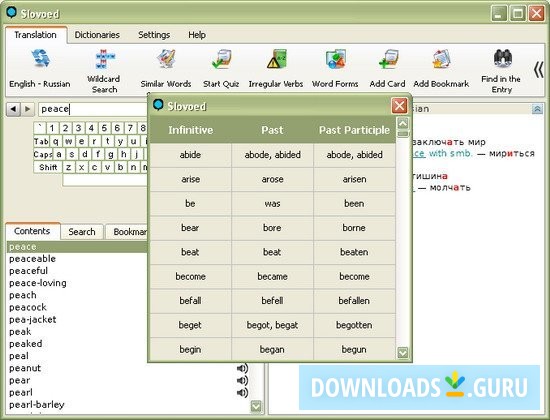Maximize the main Slovoed window
This screenshot has height=420, width=550.
coord(518,14)
